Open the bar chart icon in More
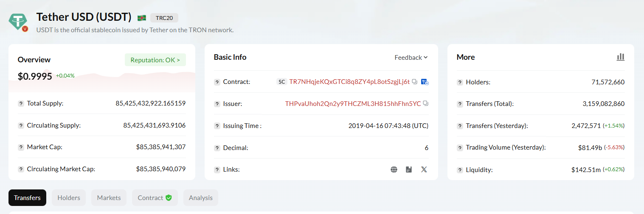This screenshot has width=644, height=214. [621, 57]
